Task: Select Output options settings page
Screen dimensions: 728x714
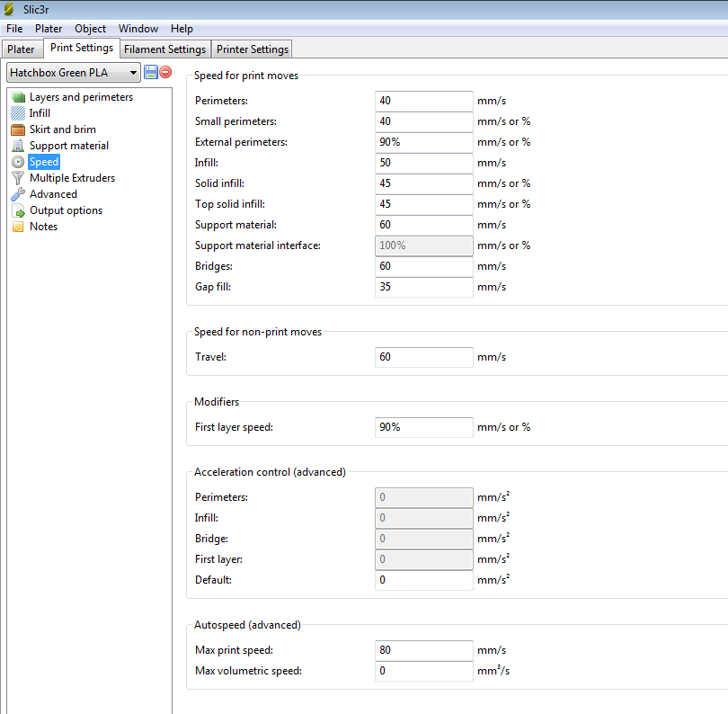Action: point(66,210)
